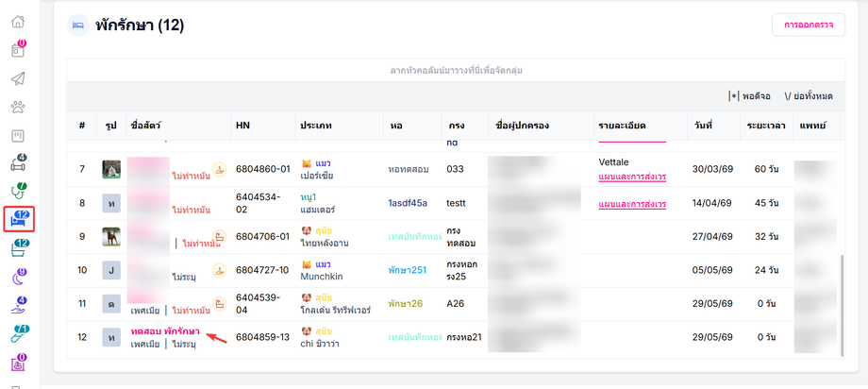The width and height of the screenshot is (868, 389).
Task: Click the bathtub icon in row 6404539-04
Action: [220, 304]
